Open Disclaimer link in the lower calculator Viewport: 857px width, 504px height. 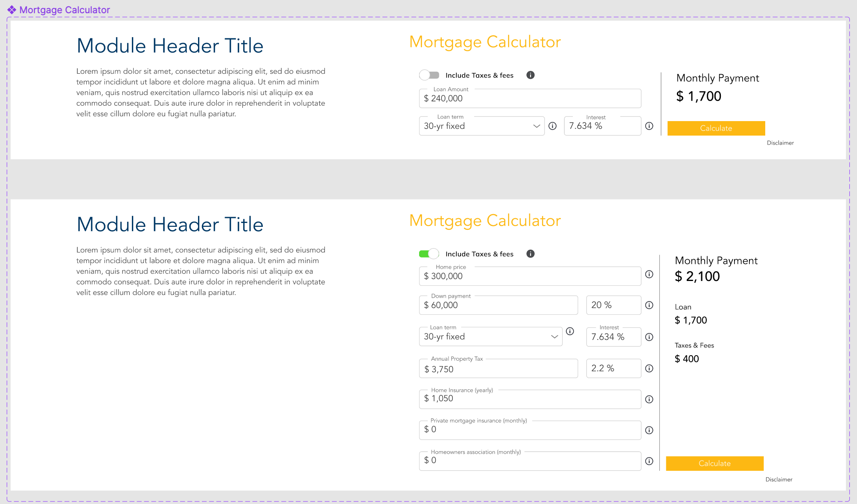(779, 480)
